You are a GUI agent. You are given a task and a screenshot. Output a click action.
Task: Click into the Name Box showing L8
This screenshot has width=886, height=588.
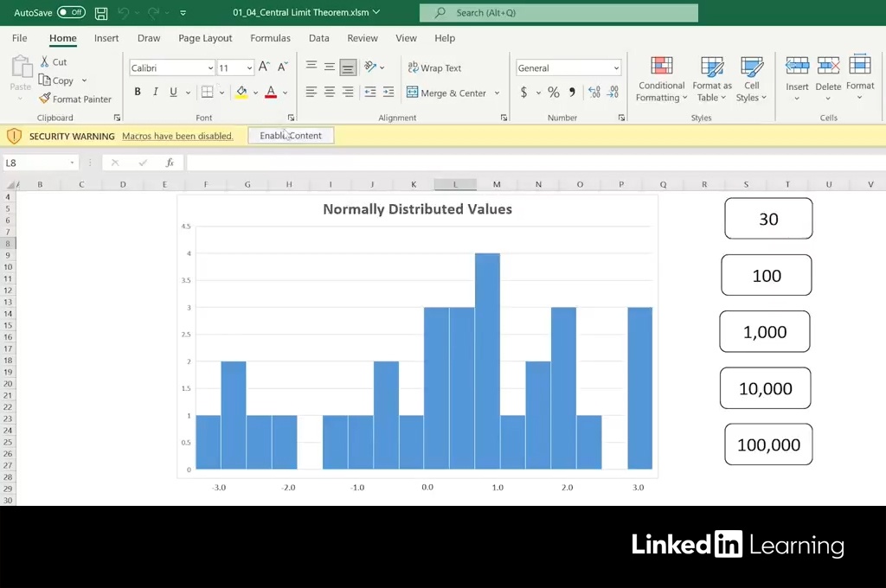point(35,163)
